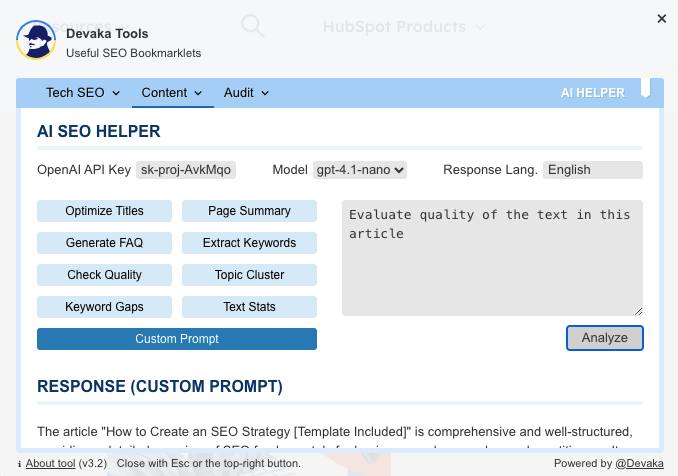Viewport: 678px width, 476px height.
Task: Open the About tool link
Action: pos(51,463)
